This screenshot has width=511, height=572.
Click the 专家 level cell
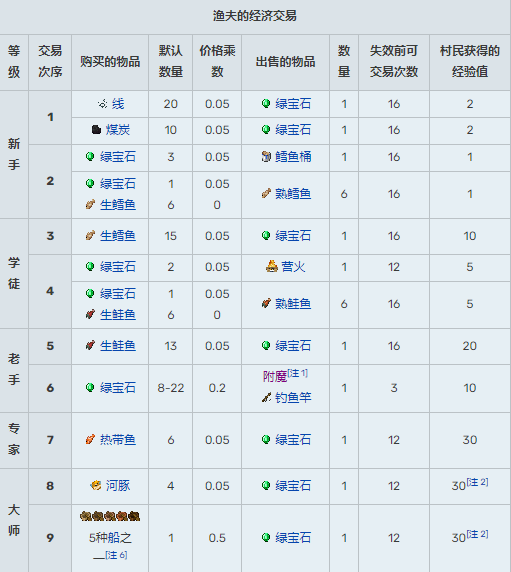point(14,440)
